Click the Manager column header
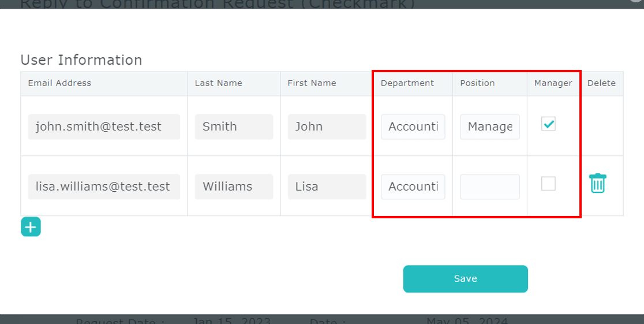The width and height of the screenshot is (644, 324). pos(553,83)
